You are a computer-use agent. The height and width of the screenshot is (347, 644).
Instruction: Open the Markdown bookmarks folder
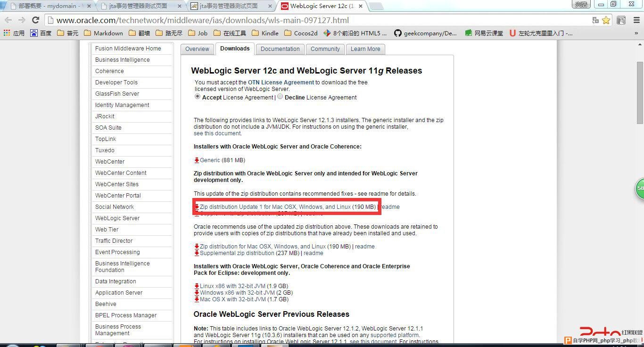point(103,33)
